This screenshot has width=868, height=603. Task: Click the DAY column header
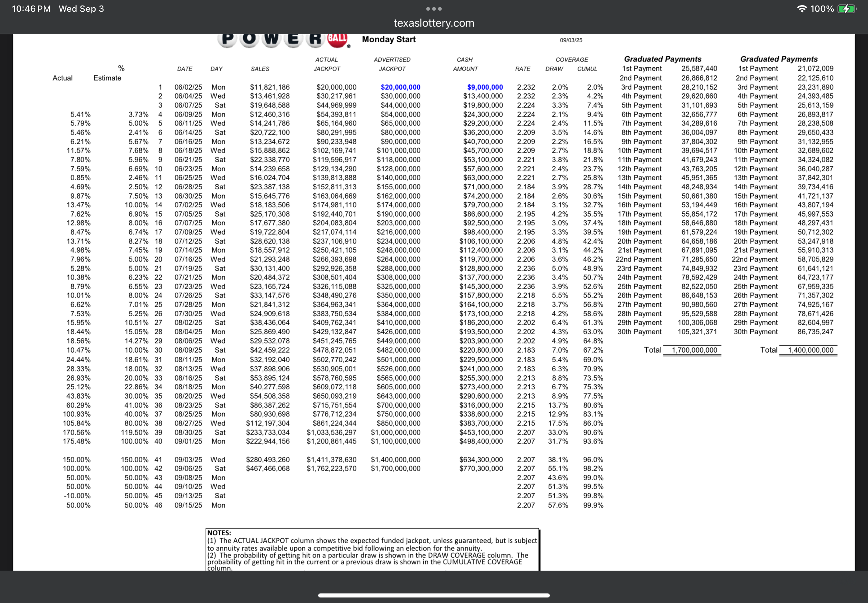click(217, 69)
